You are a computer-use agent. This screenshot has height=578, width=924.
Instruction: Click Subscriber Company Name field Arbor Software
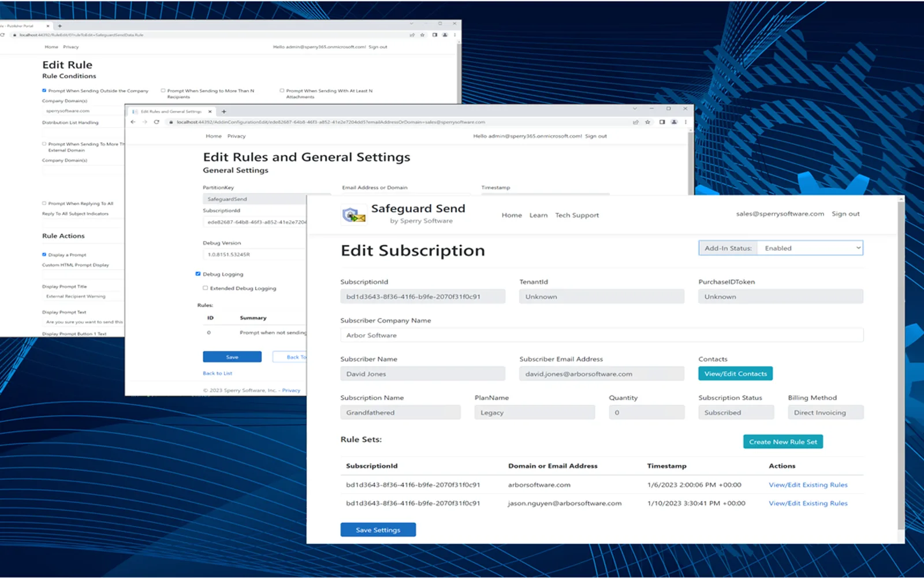(602, 335)
